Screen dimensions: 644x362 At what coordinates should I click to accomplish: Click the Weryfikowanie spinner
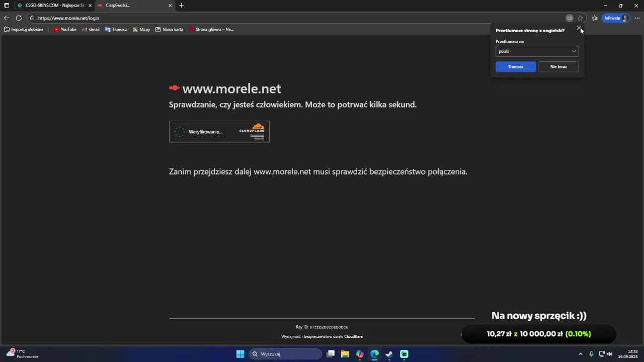click(x=180, y=132)
